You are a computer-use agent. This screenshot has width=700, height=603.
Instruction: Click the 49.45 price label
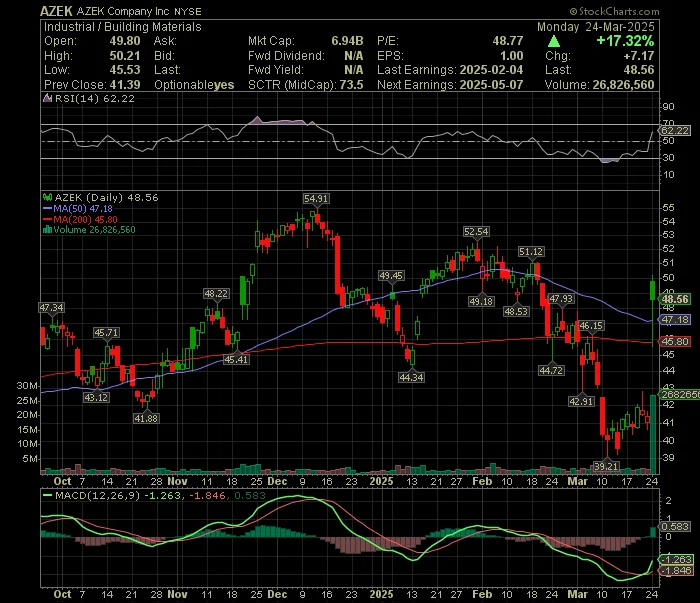click(391, 276)
